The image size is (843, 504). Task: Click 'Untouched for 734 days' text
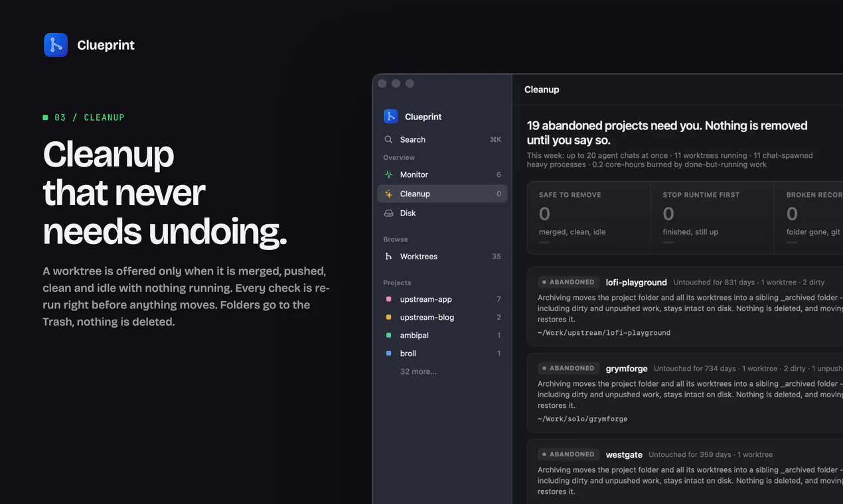(x=695, y=369)
